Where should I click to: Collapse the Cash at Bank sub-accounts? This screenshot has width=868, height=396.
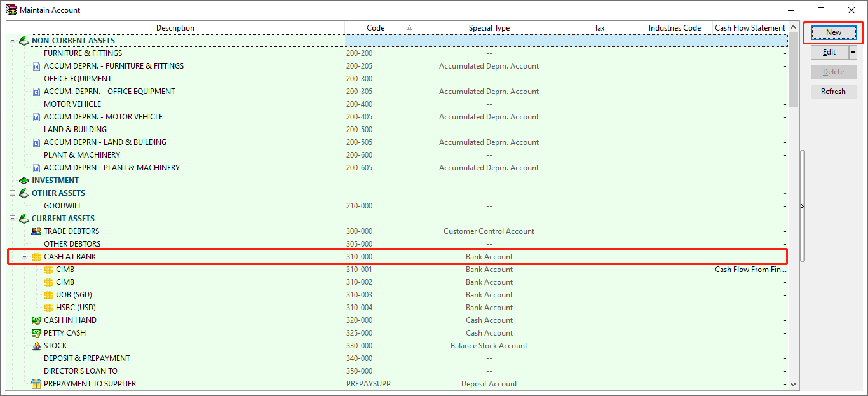click(24, 257)
